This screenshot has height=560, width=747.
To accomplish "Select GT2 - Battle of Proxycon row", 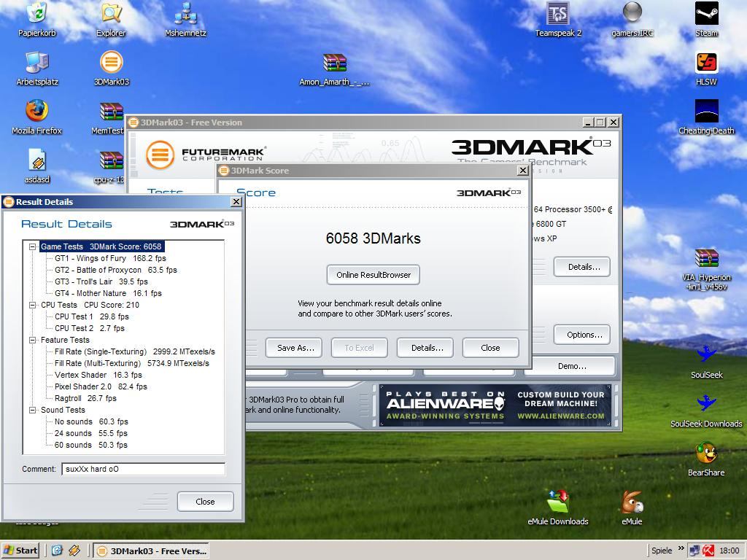I will tap(116, 270).
